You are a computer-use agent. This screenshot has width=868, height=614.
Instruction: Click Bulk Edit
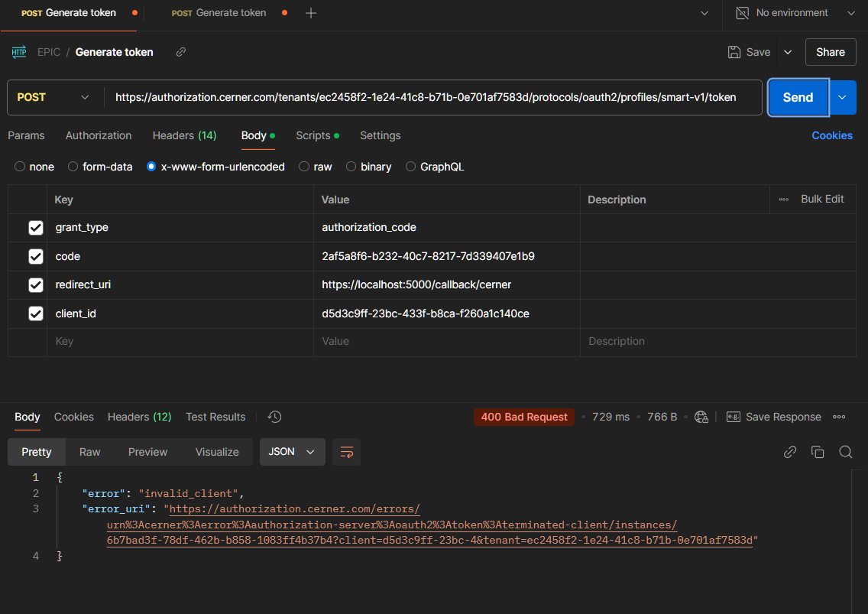(822, 199)
